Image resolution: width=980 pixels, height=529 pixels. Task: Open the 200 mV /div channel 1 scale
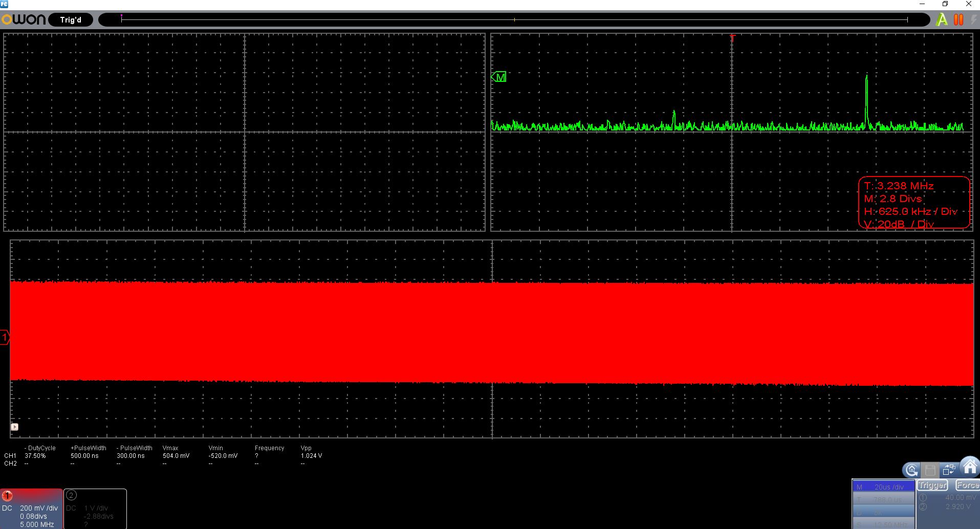click(39, 508)
